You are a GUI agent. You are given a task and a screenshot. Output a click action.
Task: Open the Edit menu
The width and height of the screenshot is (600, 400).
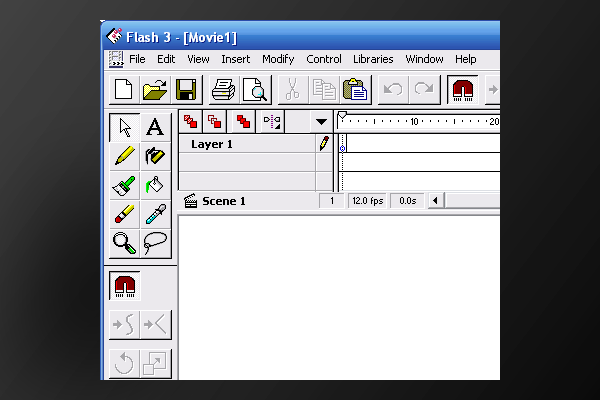pos(166,59)
